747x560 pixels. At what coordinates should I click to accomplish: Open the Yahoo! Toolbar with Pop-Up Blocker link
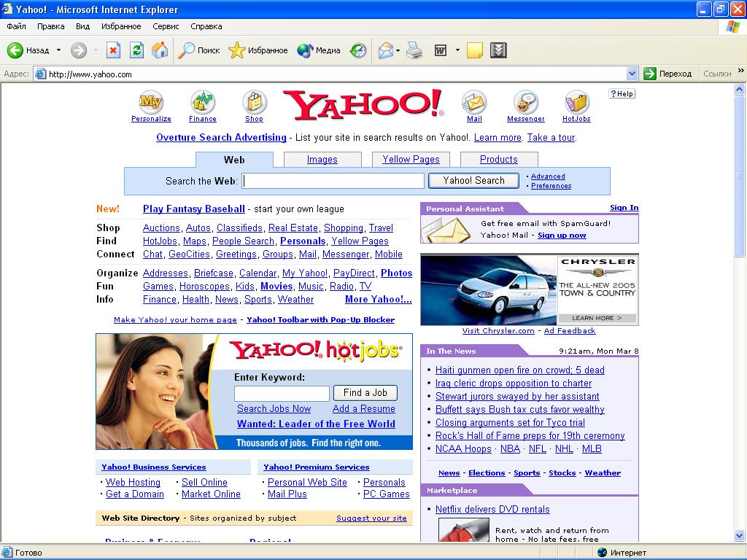(321, 319)
